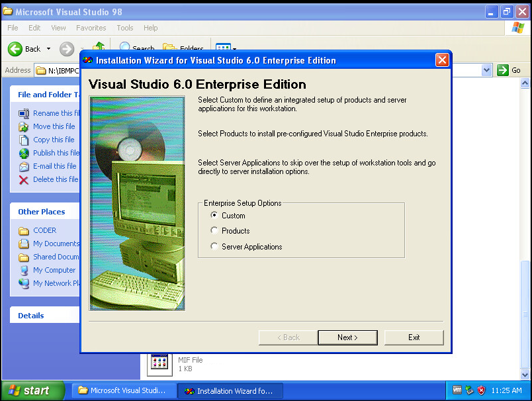Screen dimensions: 532x401
Task: Expand the Address bar dropdown
Action: (x=486, y=70)
